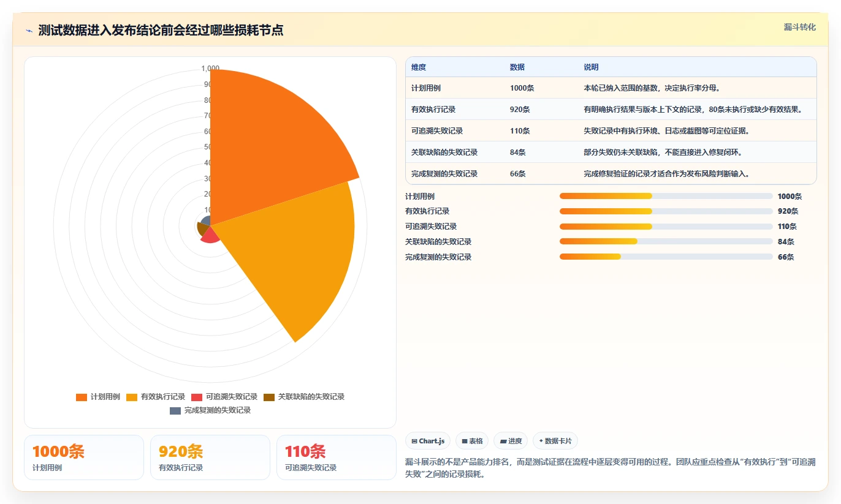The image size is (841, 504).
Task: Click the 漏斗转化 label in the header
Action: 800,27
